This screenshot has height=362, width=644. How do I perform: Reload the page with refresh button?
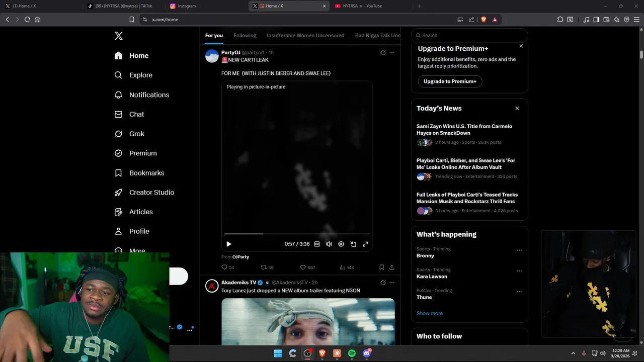27,20
